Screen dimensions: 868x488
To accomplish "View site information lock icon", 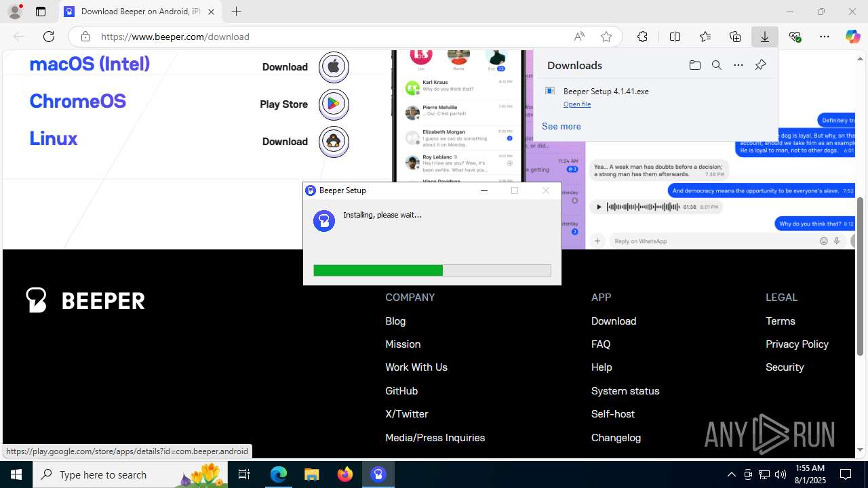I will click(x=85, y=37).
